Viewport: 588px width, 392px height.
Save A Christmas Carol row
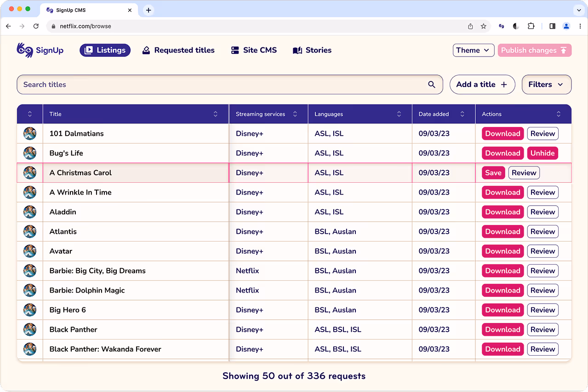click(x=493, y=173)
